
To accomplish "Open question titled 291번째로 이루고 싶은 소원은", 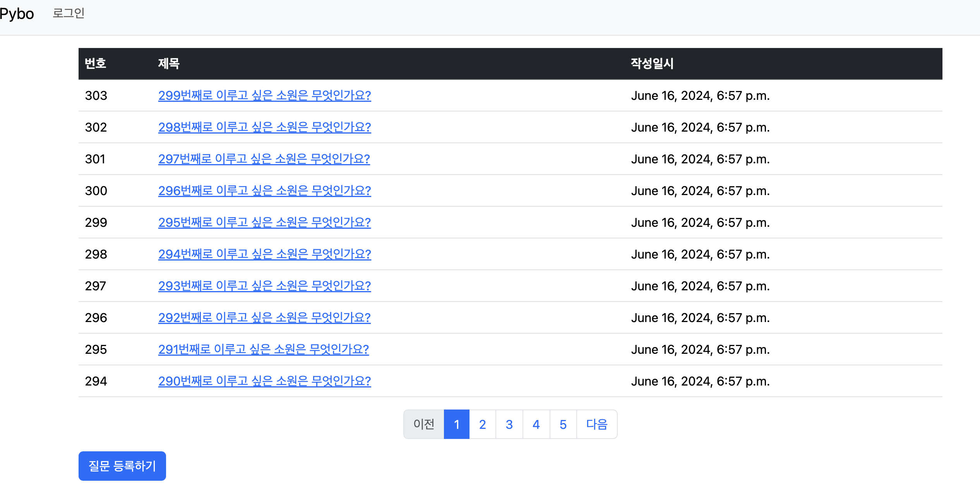I will coord(264,349).
